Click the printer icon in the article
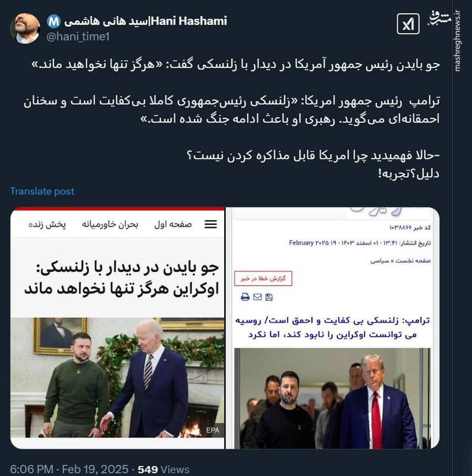Screen dimensions: 472x476 [245, 297]
